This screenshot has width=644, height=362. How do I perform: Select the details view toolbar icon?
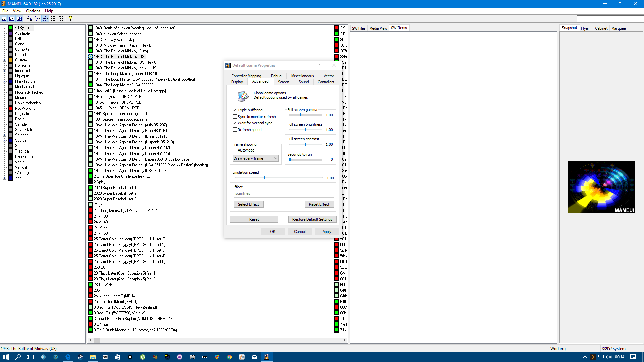point(53,19)
